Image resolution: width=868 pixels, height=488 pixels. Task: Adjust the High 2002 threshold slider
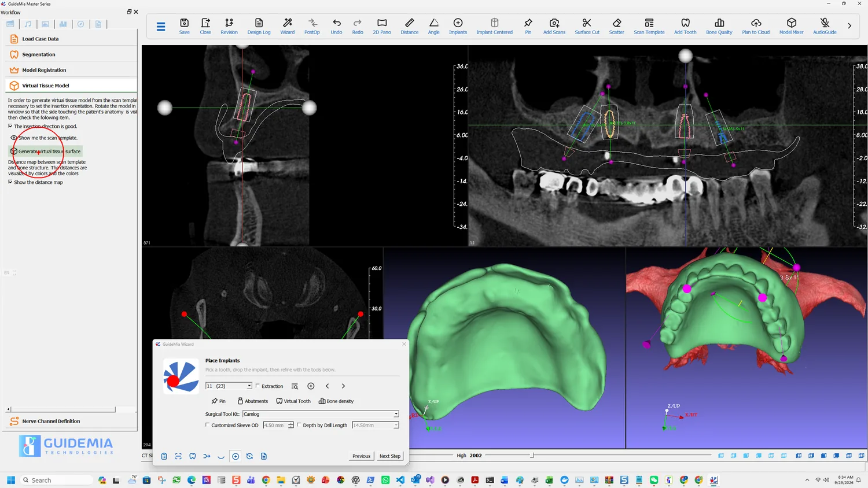[x=532, y=456]
